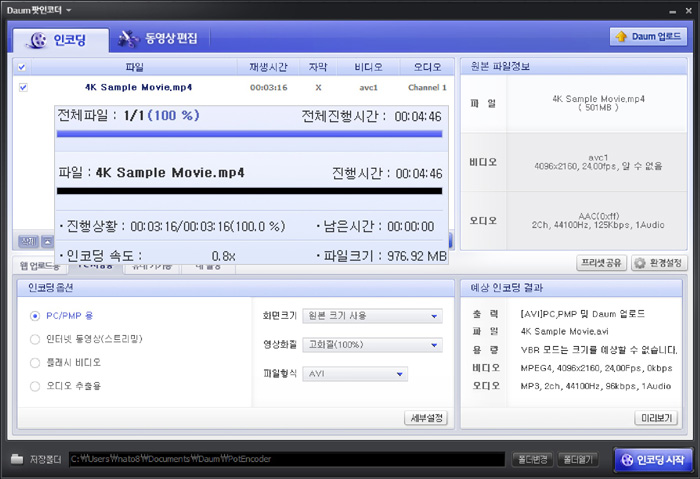The image size is (700, 479).
Task: Click the gear icon on 환경설정 button
Action: (x=638, y=263)
